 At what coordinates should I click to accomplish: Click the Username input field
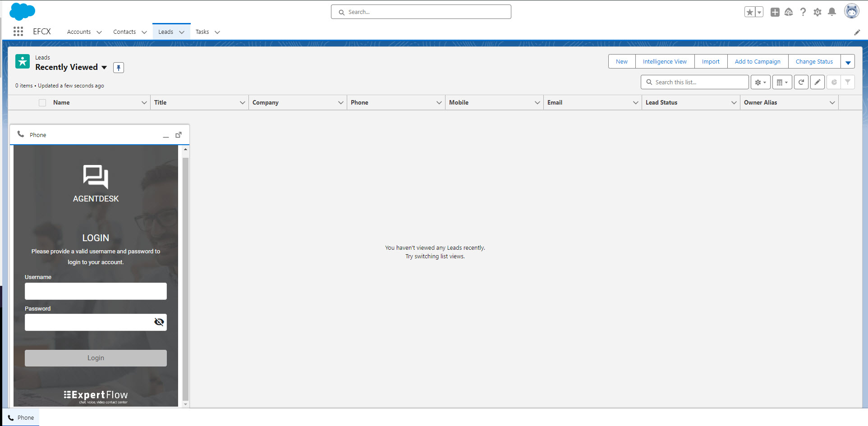click(96, 291)
